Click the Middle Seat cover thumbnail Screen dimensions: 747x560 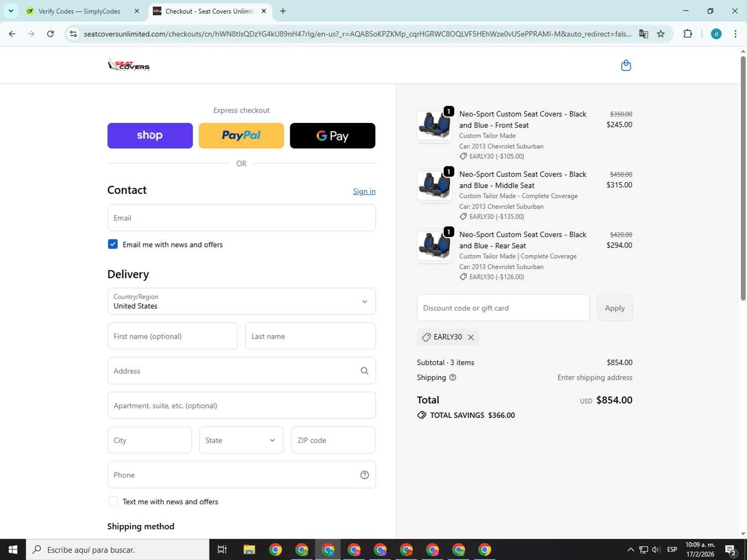tap(434, 186)
